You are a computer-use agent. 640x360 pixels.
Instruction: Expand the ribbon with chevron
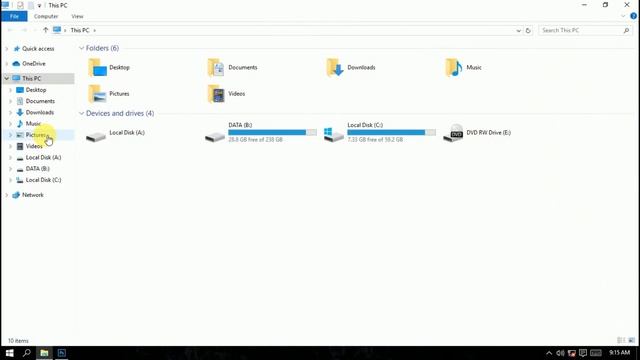(x=623, y=16)
